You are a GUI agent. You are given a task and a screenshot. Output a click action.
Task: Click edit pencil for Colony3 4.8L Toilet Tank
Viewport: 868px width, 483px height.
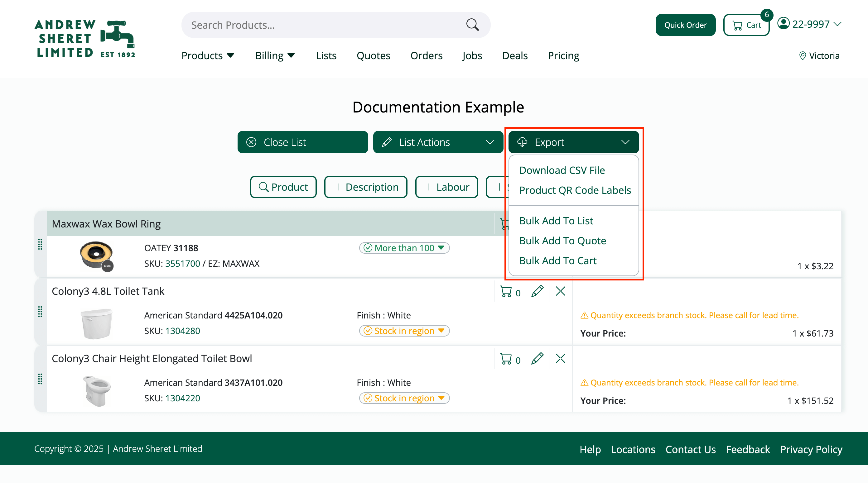[537, 291]
